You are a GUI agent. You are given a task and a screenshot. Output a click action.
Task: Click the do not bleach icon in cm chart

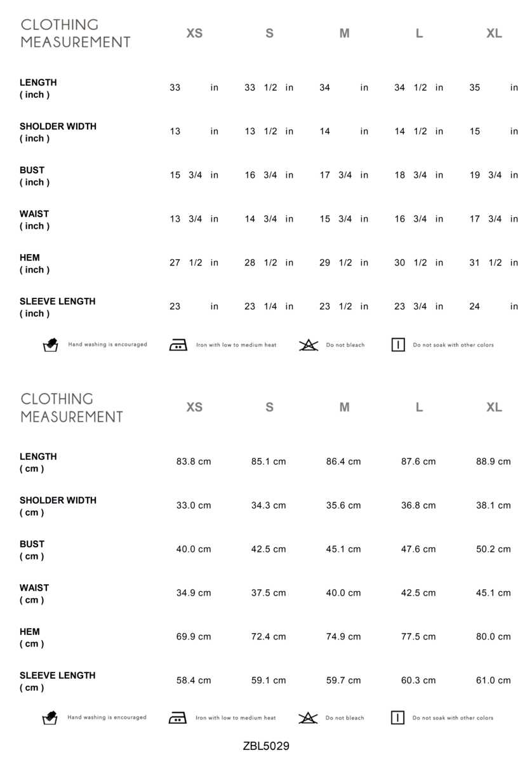pyautogui.click(x=308, y=718)
